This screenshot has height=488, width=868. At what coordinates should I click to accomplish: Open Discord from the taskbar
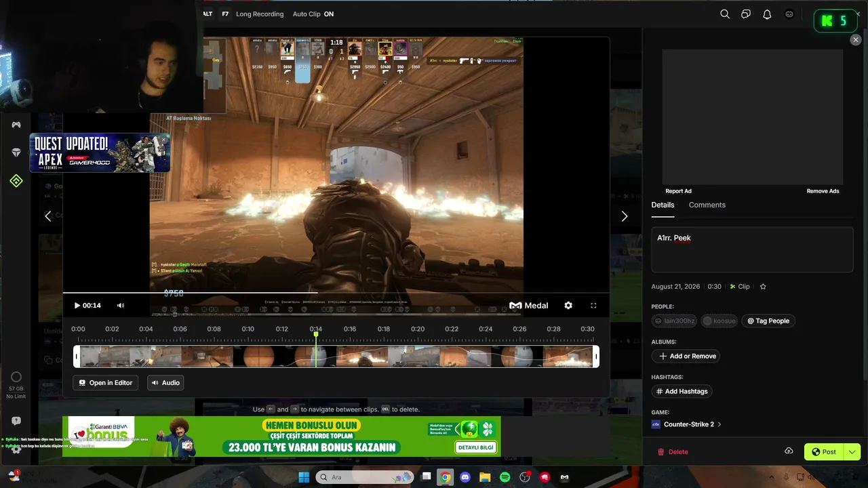(465, 477)
